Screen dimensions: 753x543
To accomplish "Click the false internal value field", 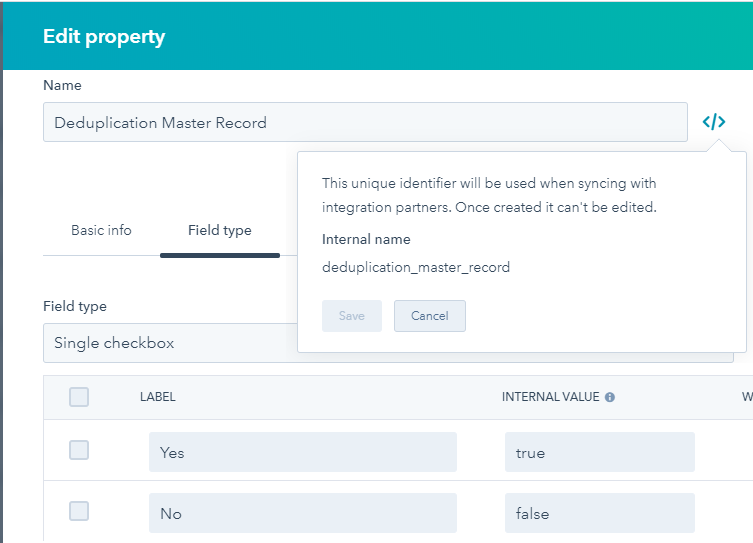I will pyautogui.click(x=599, y=513).
